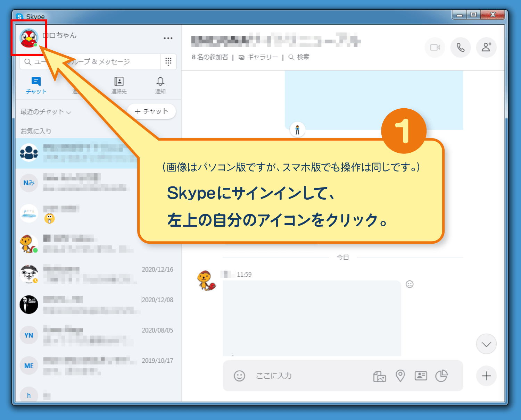Expand the 最近のチャット dropdown
521x420 pixels.
click(46, 112)
